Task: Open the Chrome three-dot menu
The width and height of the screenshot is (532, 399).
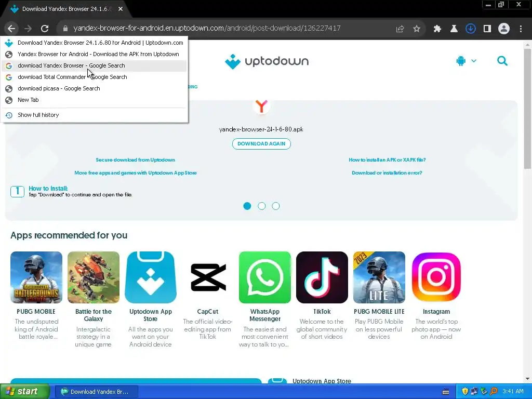Action: coord(521,29)
